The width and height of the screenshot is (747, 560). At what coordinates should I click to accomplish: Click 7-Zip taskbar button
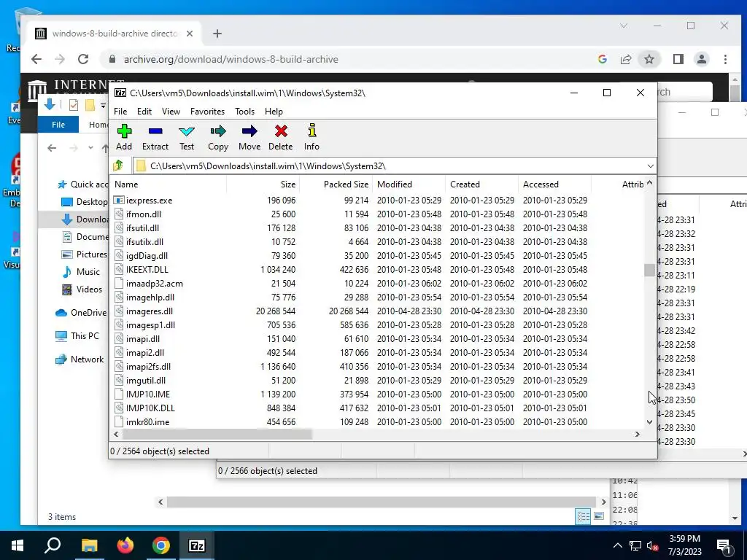197,545
